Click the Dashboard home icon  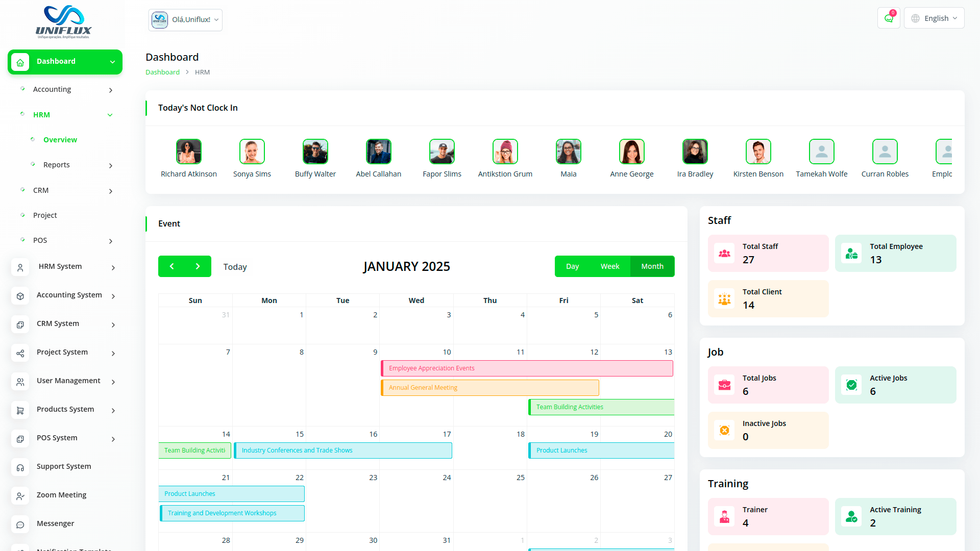tap(20, 62)
